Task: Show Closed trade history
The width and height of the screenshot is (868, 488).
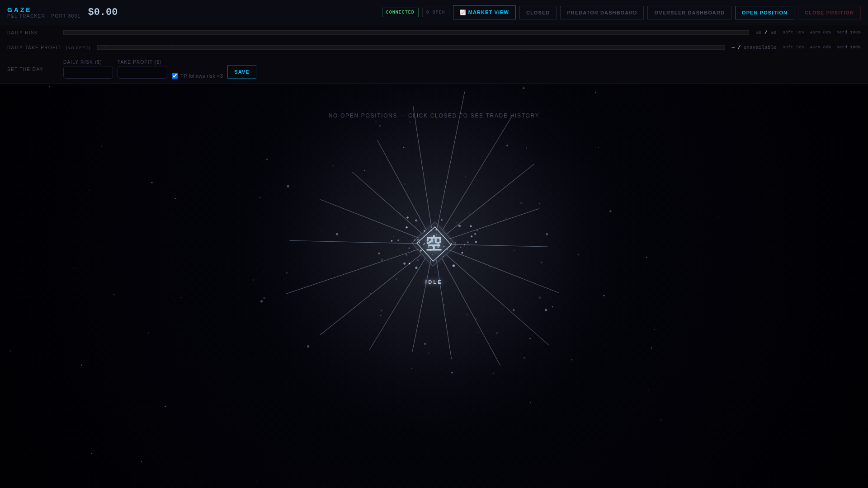Action: click(x=538, y=13)
